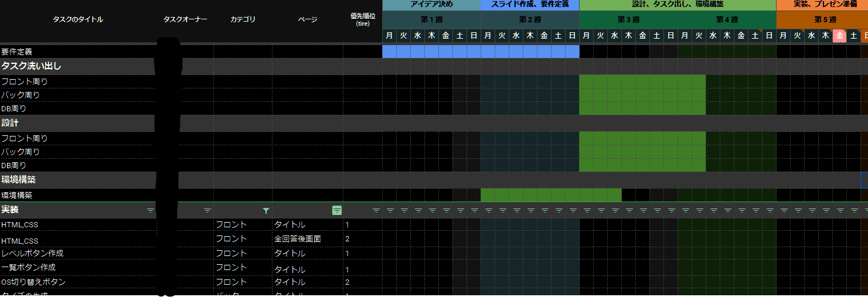Viewport: 868px width, 297px height.
Task: Click the 設計、タスク出し、環境構築 phase header
Action: [678, 5]
